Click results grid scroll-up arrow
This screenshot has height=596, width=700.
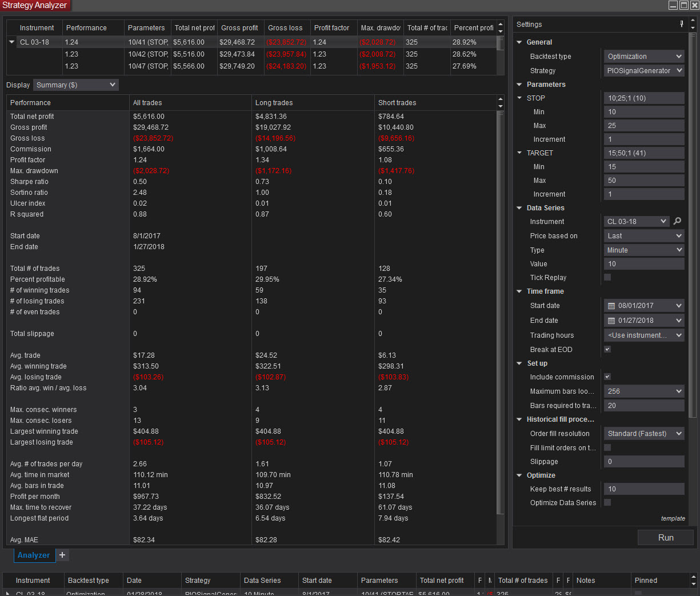[x=501, y=25]
